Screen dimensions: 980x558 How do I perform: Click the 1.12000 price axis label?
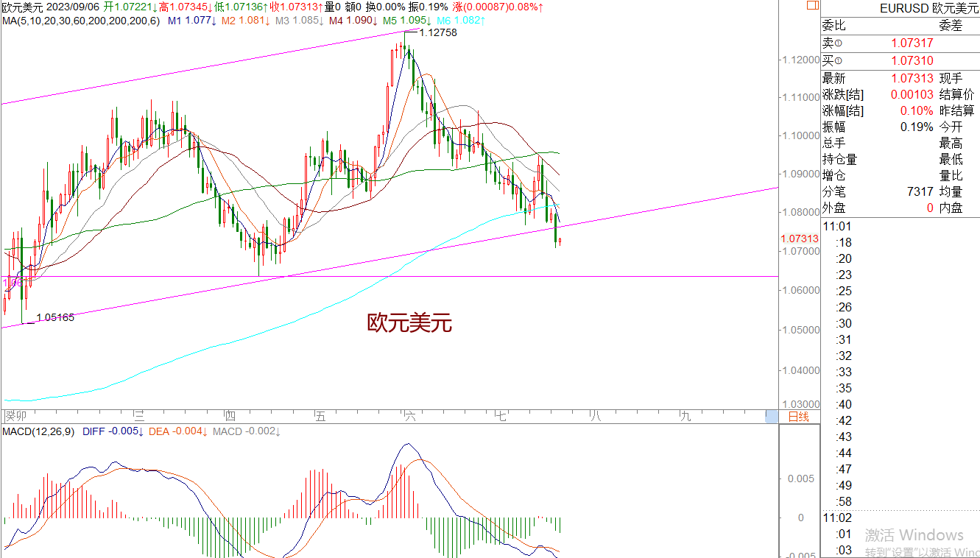[801, 60]
